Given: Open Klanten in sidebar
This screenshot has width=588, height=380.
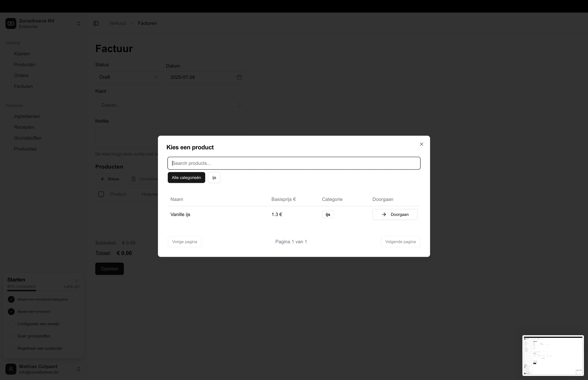Looking at the screenshot, I should (22, 54).
